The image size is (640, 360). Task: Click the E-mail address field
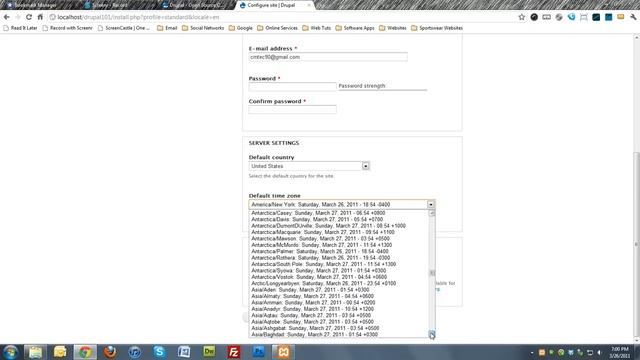pos(328,57)
